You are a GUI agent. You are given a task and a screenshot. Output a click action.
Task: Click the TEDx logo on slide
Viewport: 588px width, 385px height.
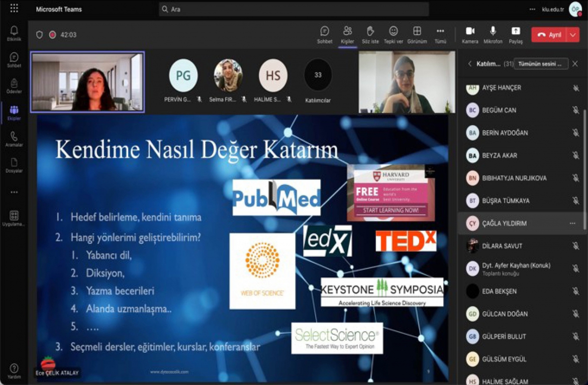click(406, 241)
